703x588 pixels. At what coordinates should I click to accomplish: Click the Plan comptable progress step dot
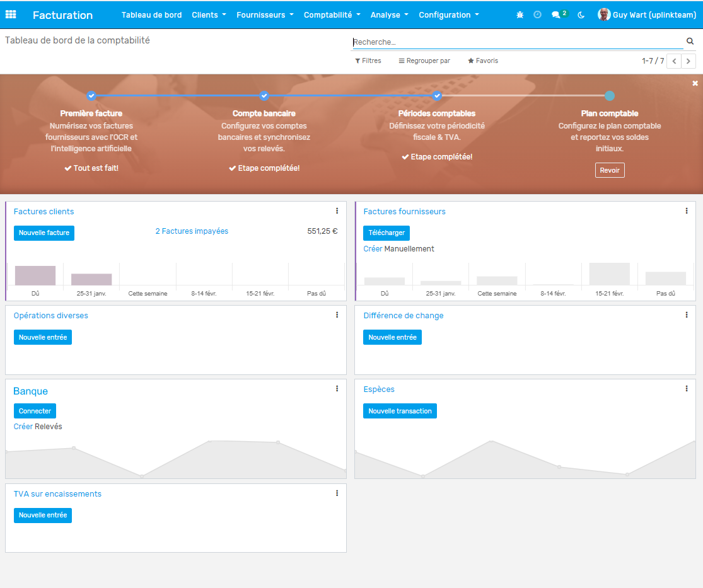[609, 96]
